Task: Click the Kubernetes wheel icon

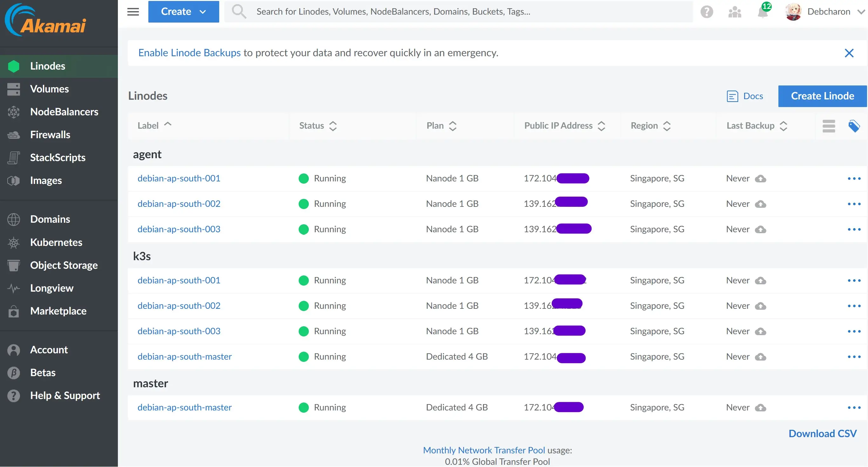Action: (x=13, y=243)
